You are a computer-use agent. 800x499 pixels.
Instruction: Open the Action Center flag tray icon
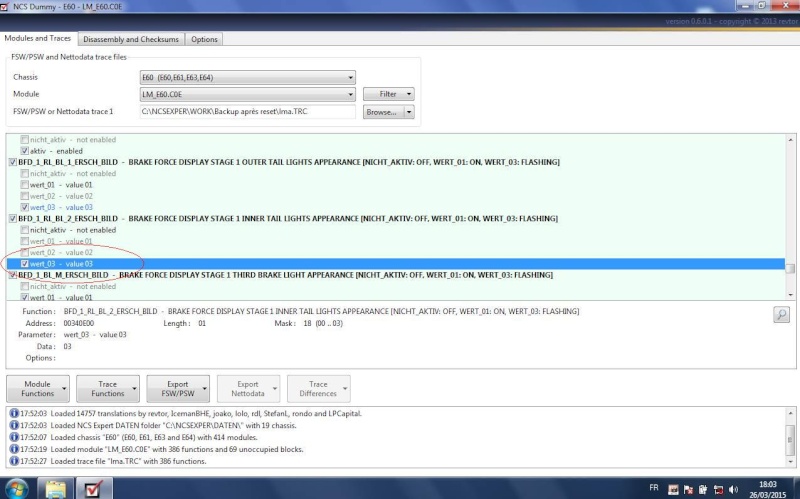coord(688,490)
